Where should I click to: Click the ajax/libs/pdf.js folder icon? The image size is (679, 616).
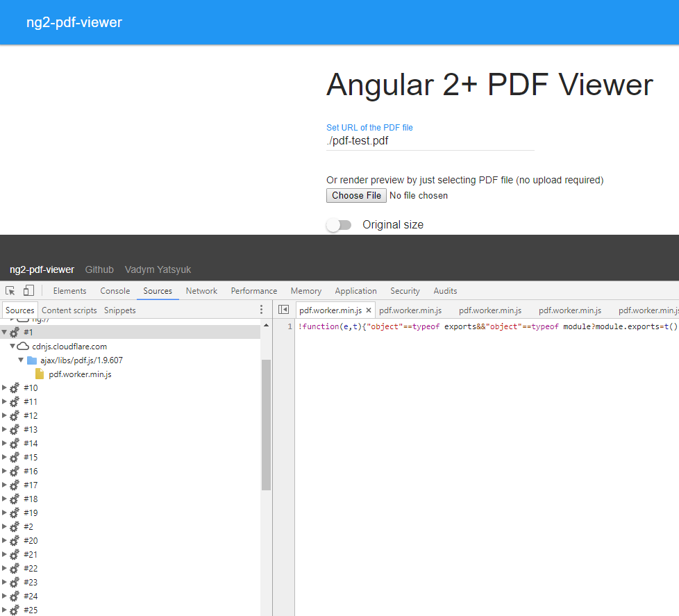click(32, 360)
